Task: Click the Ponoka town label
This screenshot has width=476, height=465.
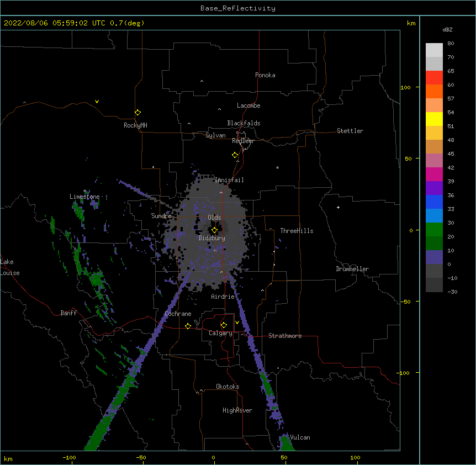Action: click(265, 75)
